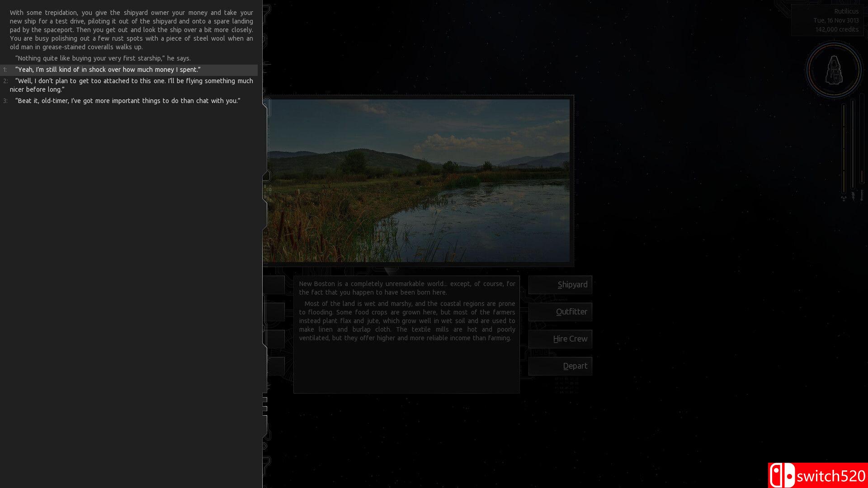Viewport: 868px width, 488px height.
Task: Click the lightning energy icon below middle bar
Action: [853, 196]
